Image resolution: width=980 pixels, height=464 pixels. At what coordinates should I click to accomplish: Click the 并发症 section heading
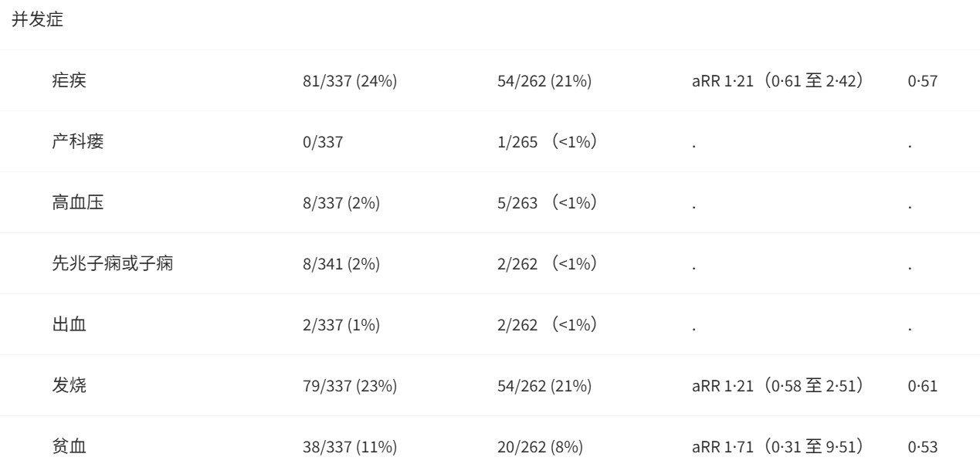coord(37,21)
